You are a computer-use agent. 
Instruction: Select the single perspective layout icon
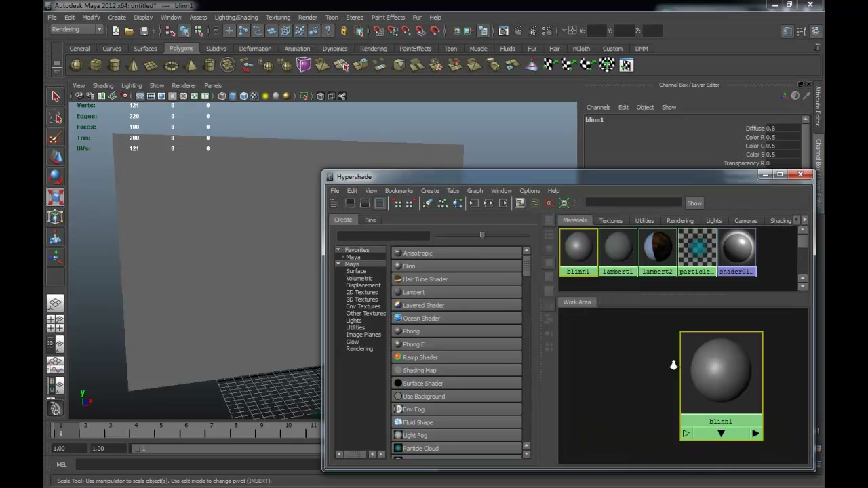click(x=56, y=304)
